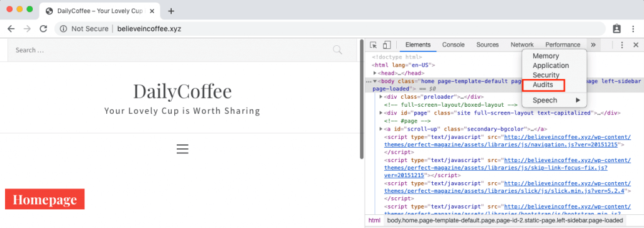Open the DevTools three-dot settings menu
This screenshot has width=644, height=228.
tap(622, 45)
